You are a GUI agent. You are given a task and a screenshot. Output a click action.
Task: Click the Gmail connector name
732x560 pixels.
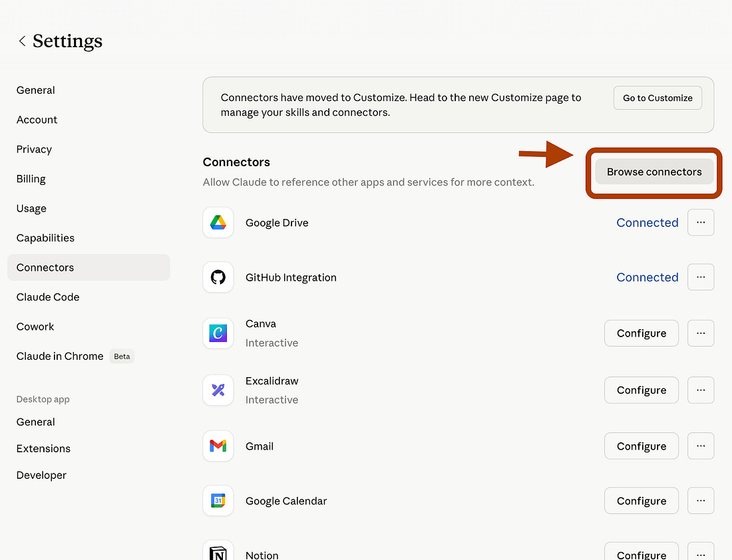260,446
